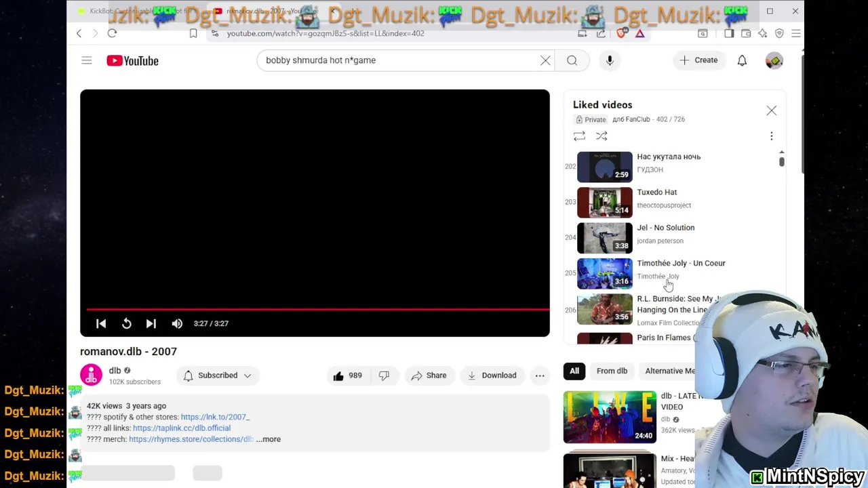Image resolution: width=868 pixels, height=488 pixels.
Task: Select the Alternative filter chip
Action: tap(670, 371)
